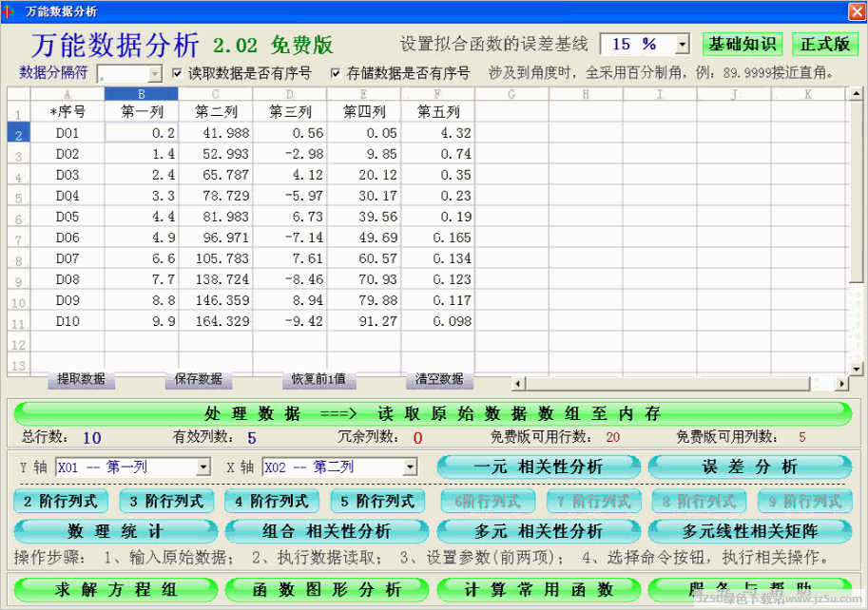Expand the X 轴 column dropdown
This screenshot has width=868, height=610.
[410, 467]
